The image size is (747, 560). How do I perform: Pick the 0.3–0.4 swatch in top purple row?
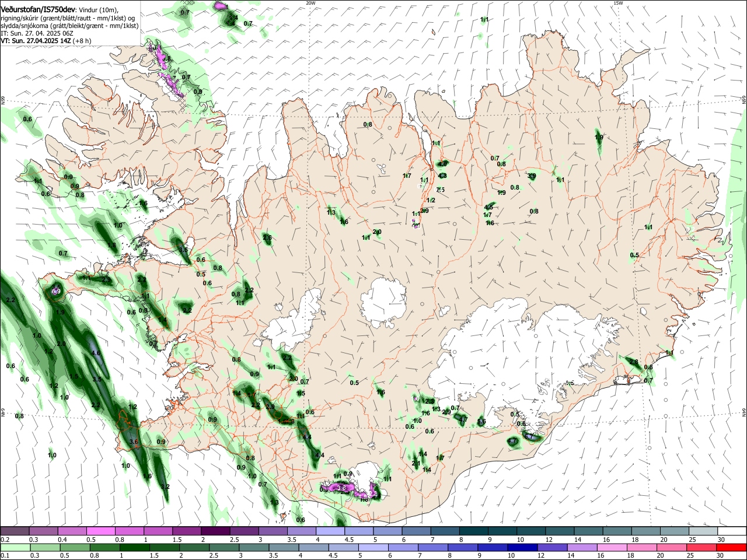point(44,531)
